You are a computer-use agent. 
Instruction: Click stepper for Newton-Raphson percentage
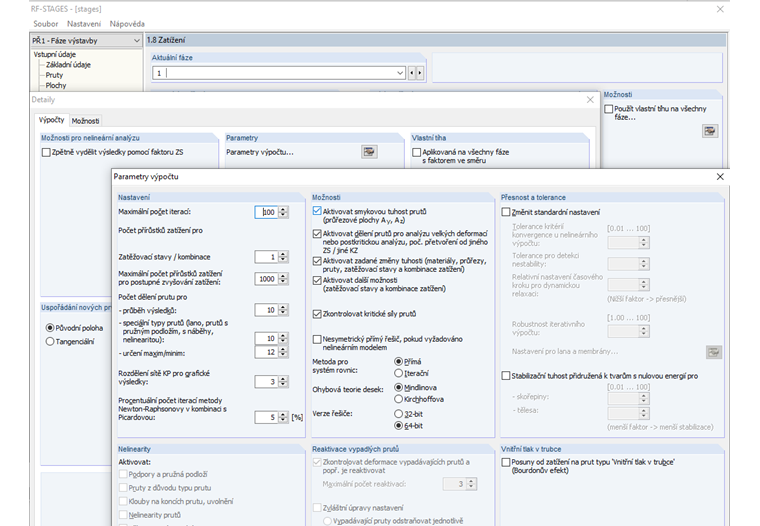tap(283, 417)
